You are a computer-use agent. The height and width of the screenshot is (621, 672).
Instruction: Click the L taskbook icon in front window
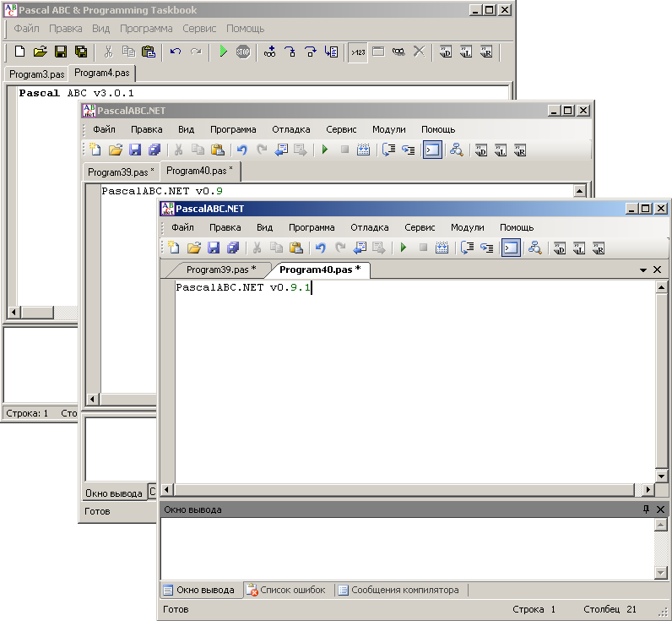tap(579, 248)
